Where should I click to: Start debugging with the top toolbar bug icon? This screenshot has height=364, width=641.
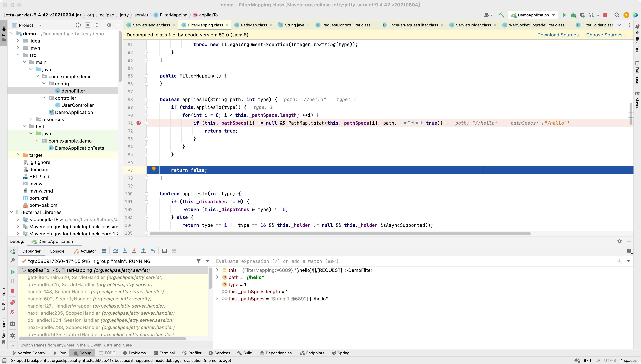coord(573,15)
